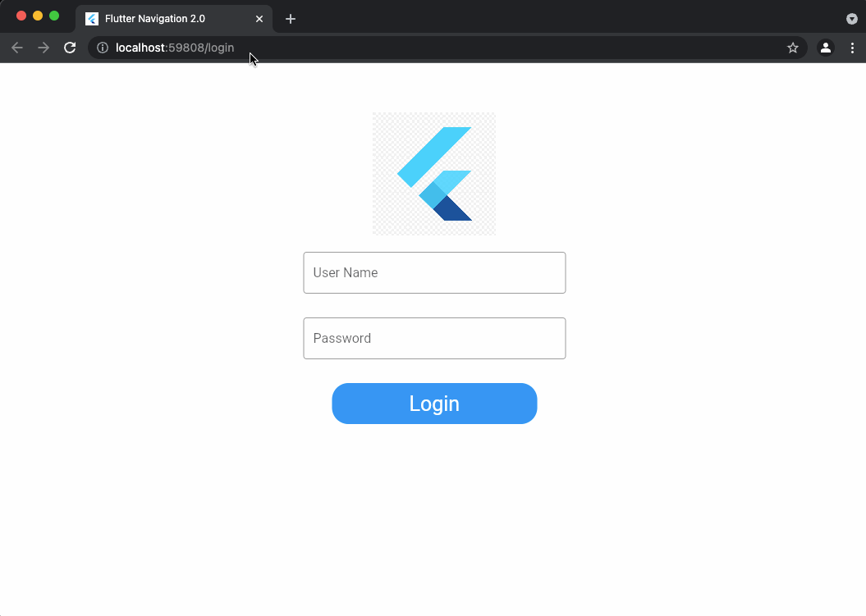Open a new tab with the plus icon
Screen dimensions: 866x616
pyautogui.click(x=291, y=19)
